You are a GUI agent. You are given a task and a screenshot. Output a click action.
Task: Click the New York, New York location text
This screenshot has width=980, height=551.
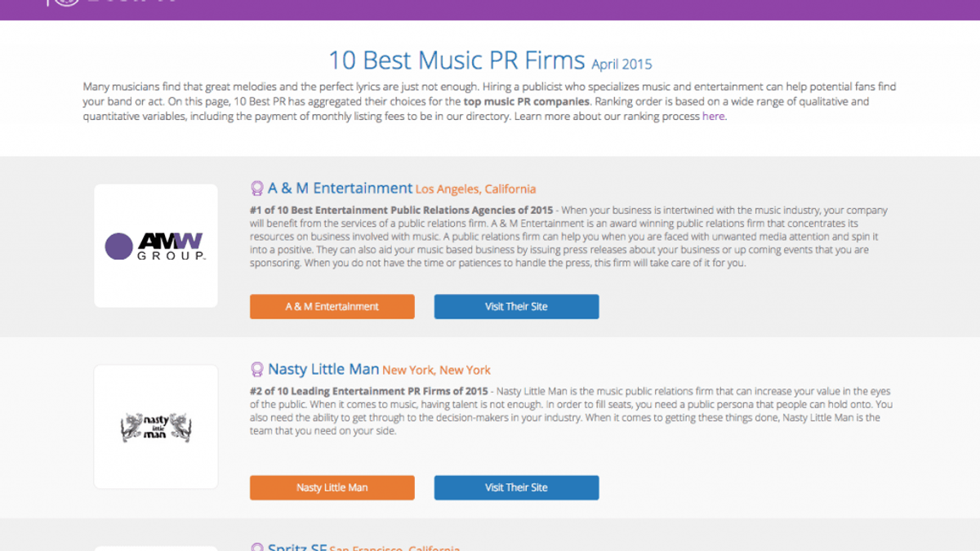pyautogui.click(x=437, y=371)
